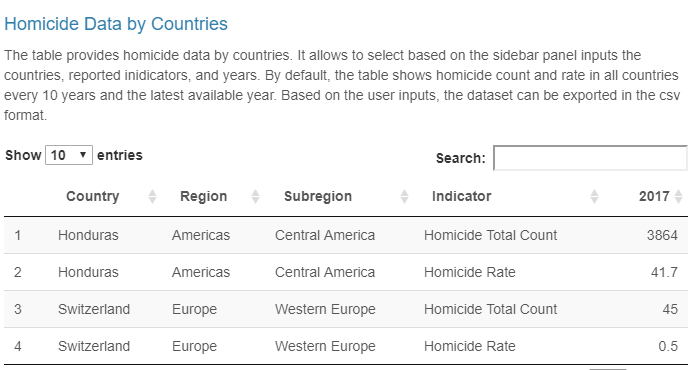Click the Indicator column header label
This screenshot has height=370, width=697.
pos(461,196)
